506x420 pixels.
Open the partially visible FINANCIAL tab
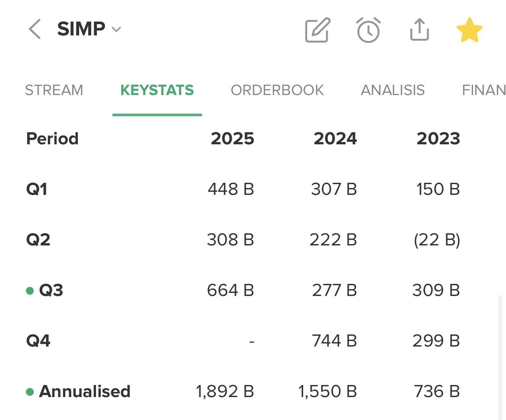pos(484,90)
